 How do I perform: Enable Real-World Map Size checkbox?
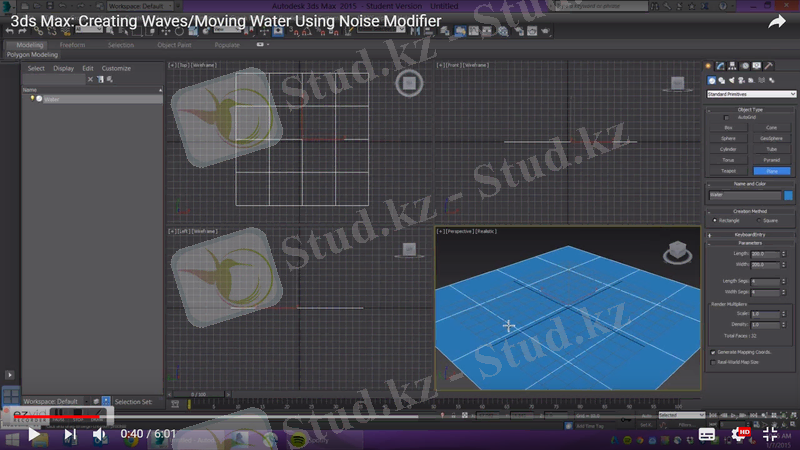click(713, 363)
